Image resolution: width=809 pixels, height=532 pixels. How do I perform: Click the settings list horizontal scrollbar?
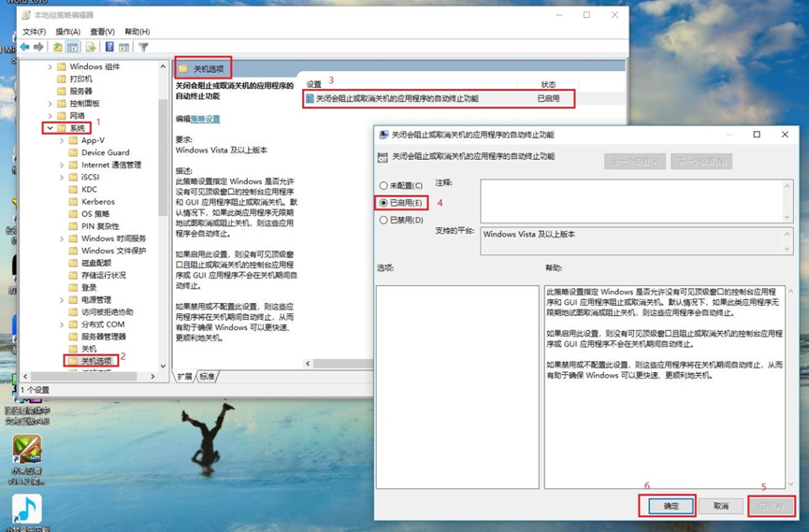(x=343, y=364)
